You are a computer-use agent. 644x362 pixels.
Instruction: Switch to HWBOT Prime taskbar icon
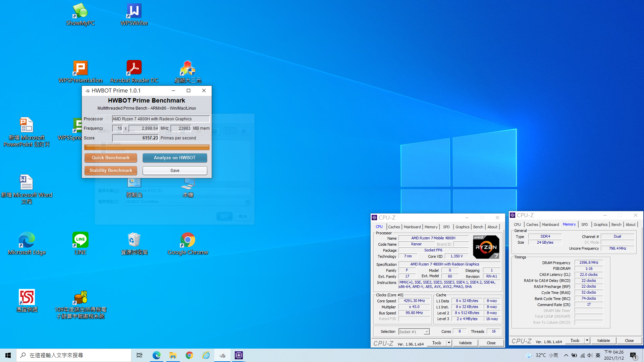pos(222,355)
